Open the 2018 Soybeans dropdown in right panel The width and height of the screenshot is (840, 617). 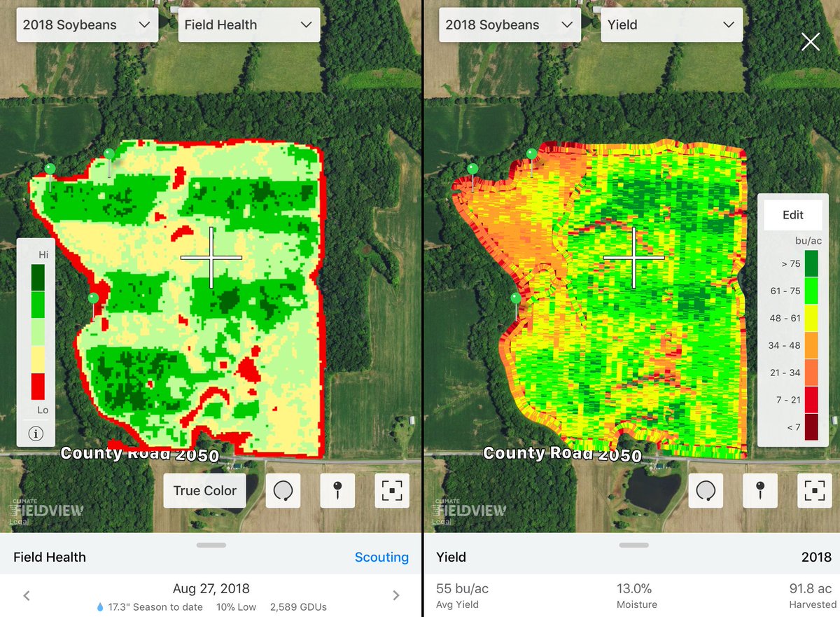pyautogui.click(x=510, y=25)
